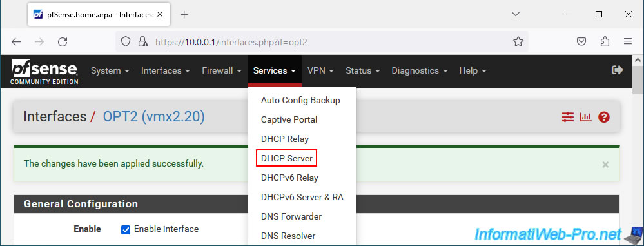
Task: Click the changes applied successfully message
Action: tap(113, 164)
